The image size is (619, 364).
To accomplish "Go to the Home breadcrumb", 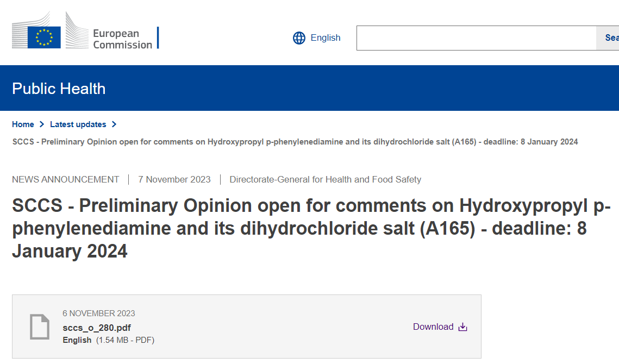I will [23, 124].
